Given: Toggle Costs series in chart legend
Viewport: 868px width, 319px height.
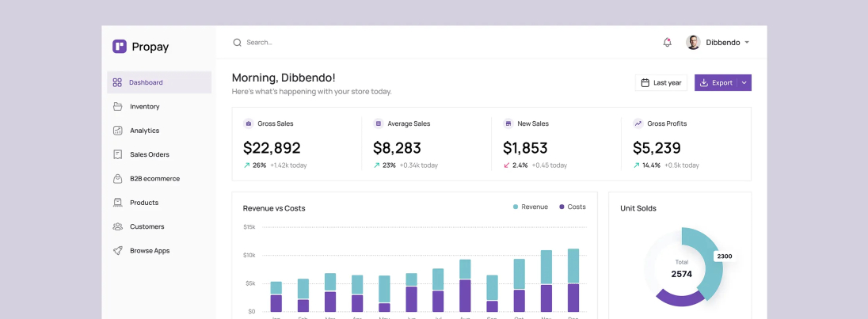Looking at the screenshot, I should (x=572, y=207).
